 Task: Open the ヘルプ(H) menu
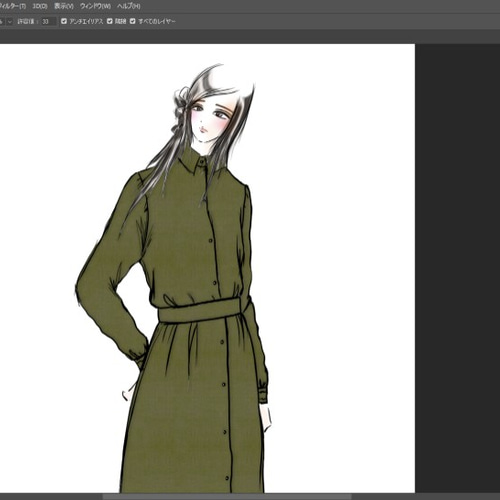click(x=129, y=6)
